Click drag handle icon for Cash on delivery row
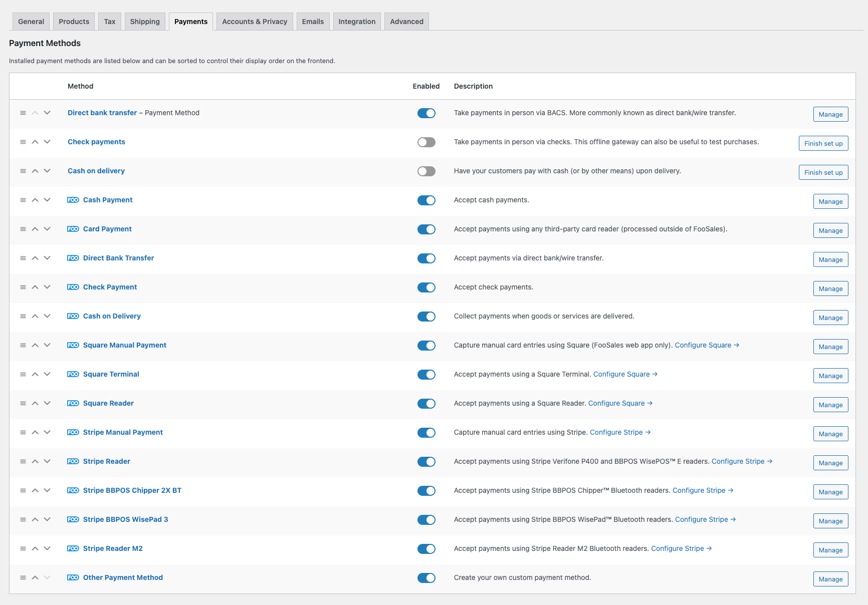Screen dimensions: 868x605 (x=23, y=171)
